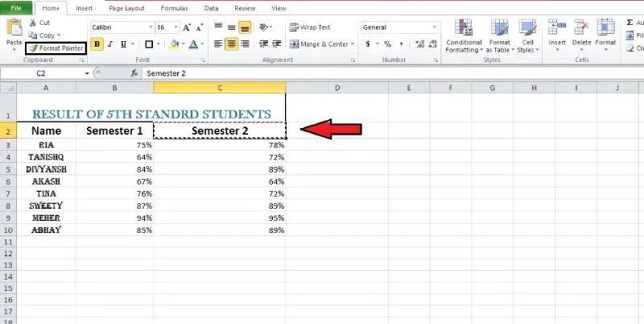Apply the yellow fill color bucket
644x324 pixels.
175,44
